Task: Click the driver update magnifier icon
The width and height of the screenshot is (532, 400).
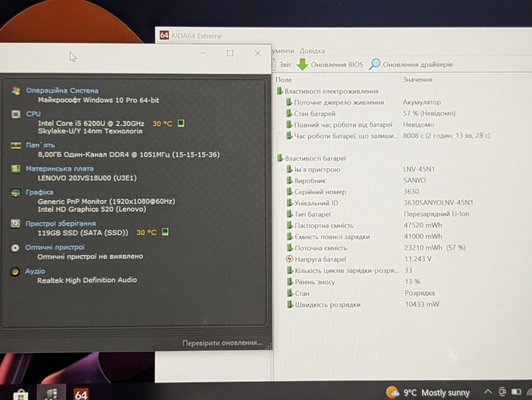Action: point(374,64)
